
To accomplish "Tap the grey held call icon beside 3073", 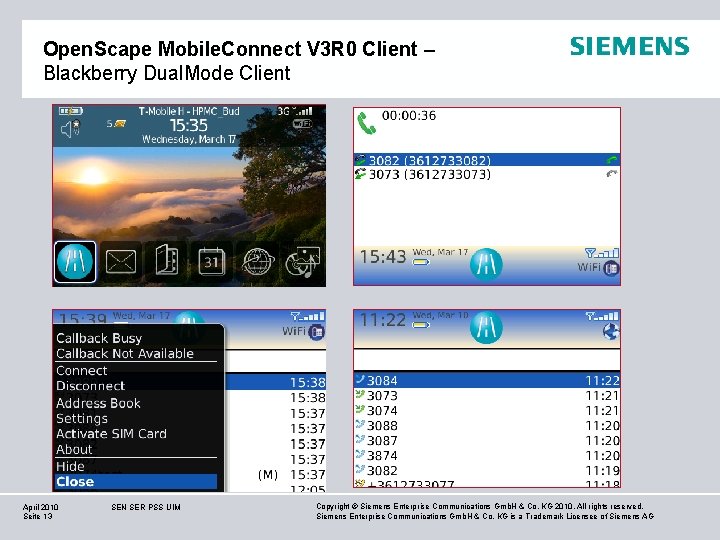I will 611,174.
